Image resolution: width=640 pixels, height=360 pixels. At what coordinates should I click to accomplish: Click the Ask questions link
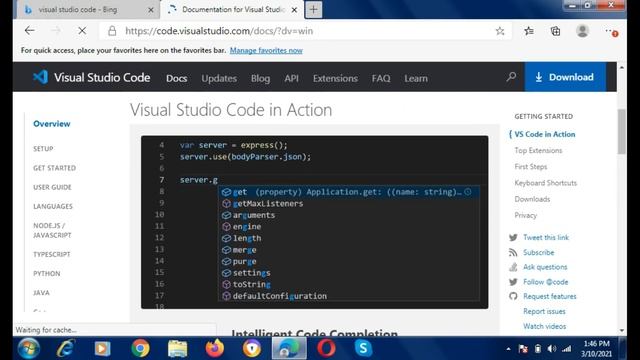click(x=545, y=267)
